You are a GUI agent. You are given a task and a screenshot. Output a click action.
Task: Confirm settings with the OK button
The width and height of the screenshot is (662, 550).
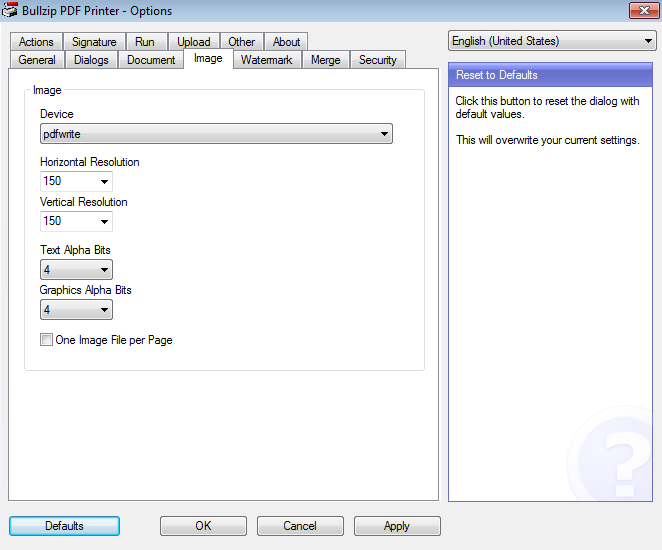pyautogui.click(x=203, y=526)
